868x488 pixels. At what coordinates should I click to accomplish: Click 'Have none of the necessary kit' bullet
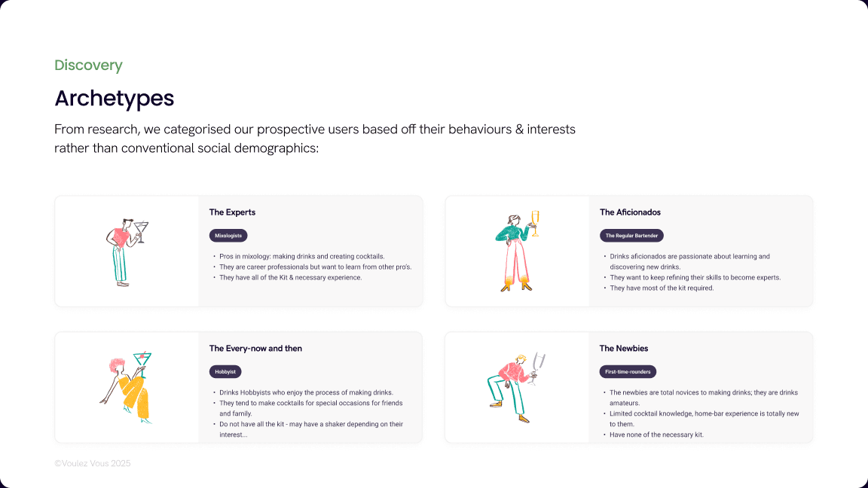point(656,435)
